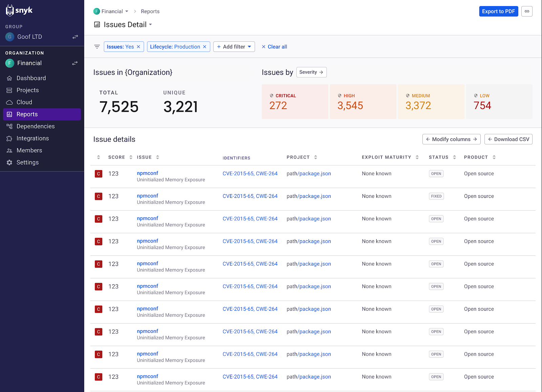
Task: Select the Critical severity card
Action: pyautogui.click(x=295, y=102)
